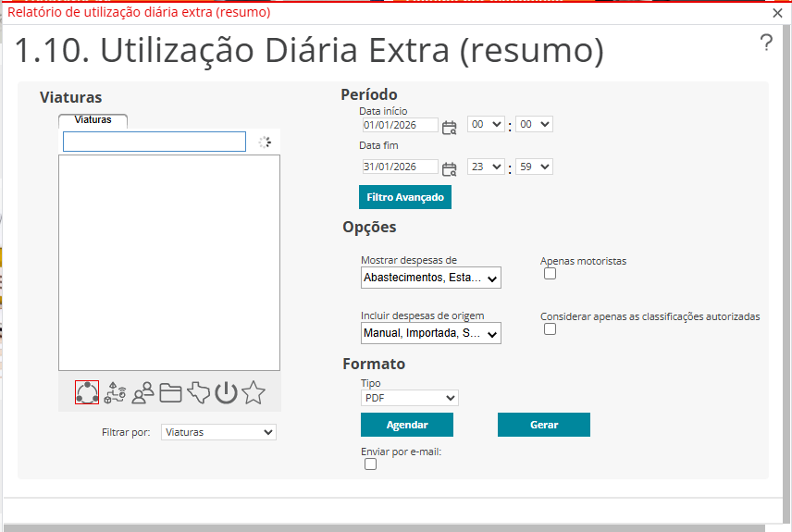
Task: Enable the Apenas motoristas checkbox
Action: [x=550, y=274]
